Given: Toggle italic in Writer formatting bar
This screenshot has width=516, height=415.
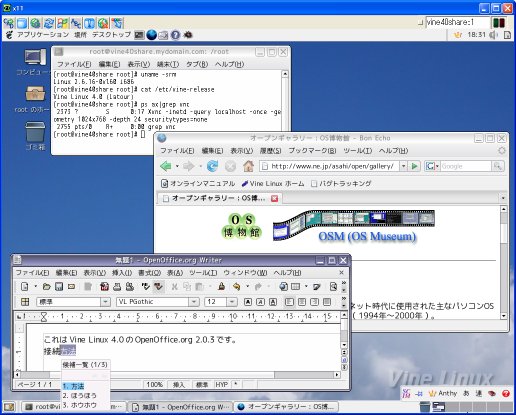Looking at the screenshot, I should tap(260, 302).
